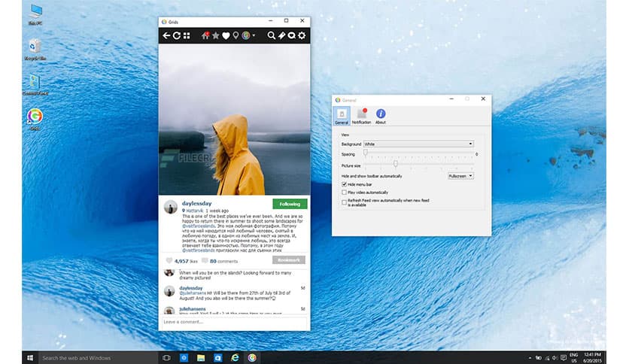This screenshot has width=629, height=364.
Task: Click the green Following button
Action: (x=290, y=204)
